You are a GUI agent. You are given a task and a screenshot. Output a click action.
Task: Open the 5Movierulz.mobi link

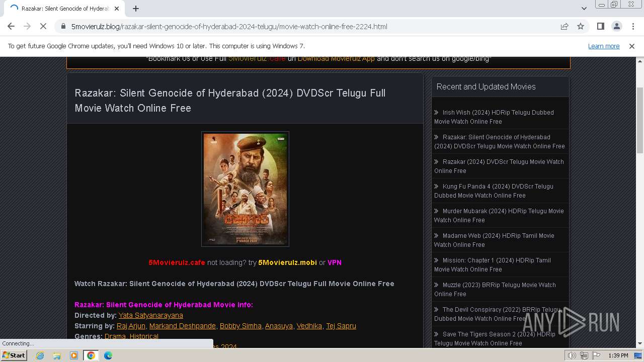coord(287,262)
